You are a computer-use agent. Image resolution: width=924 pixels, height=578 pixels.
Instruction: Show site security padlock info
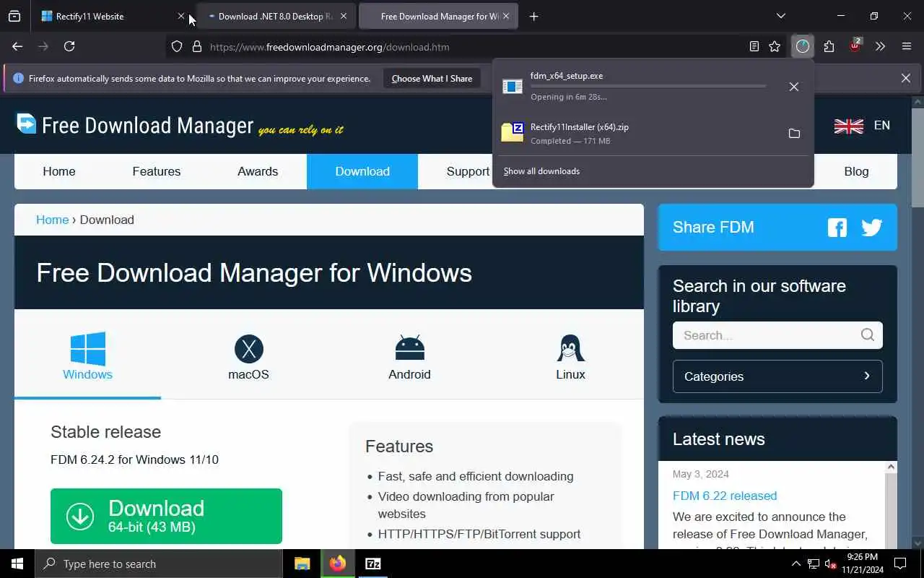(x=196, y=46)
